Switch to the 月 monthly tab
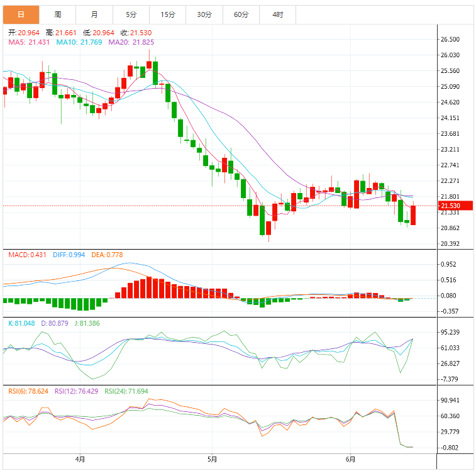The image size is (476, 476). tap(94, 14)
